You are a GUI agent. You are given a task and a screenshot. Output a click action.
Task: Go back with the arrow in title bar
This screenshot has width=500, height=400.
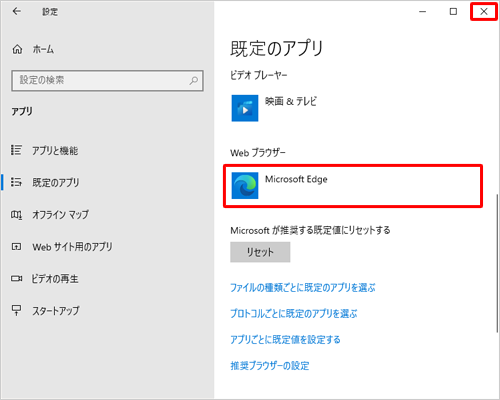pos(17,11)
